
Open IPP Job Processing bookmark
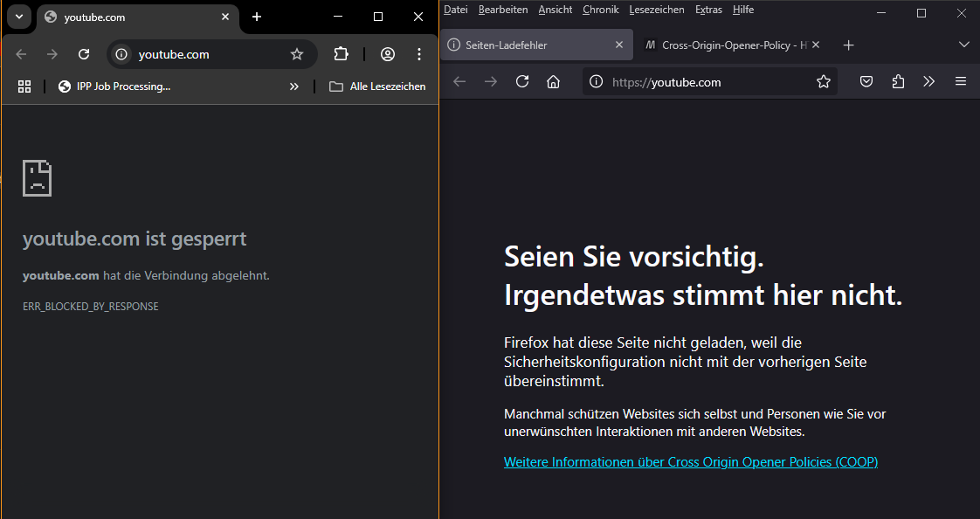tap(114, 86)
